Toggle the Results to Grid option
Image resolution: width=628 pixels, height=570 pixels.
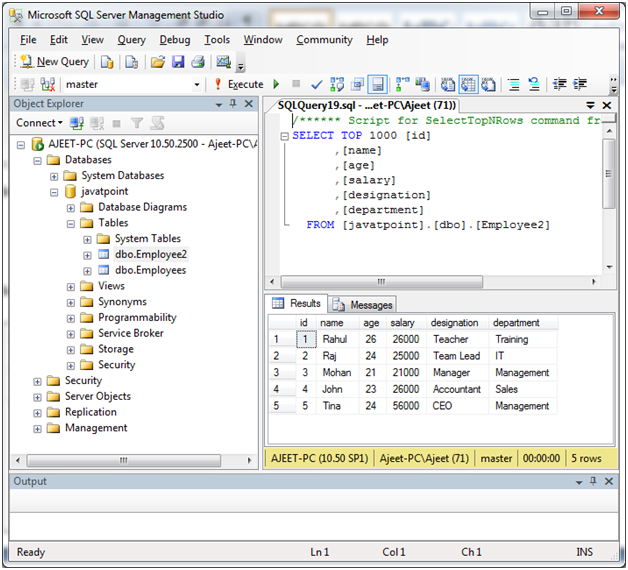pyautogui.click(x=469, y=85)
